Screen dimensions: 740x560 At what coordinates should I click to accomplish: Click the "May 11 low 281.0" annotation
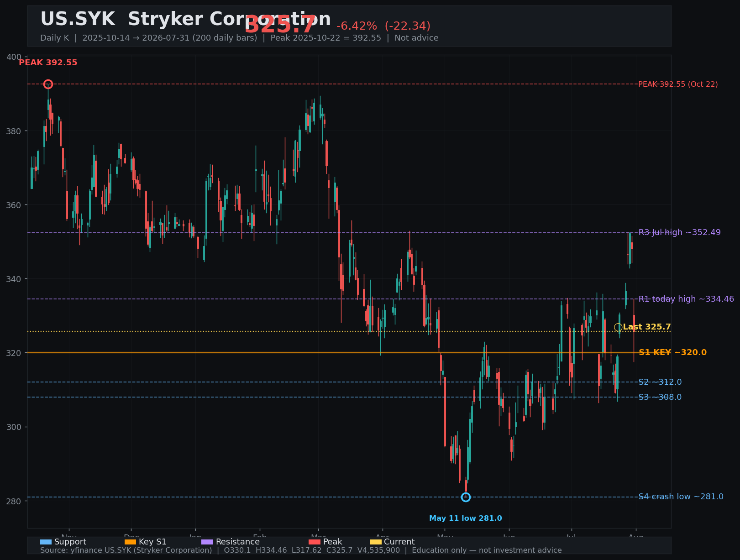(466, 518)
